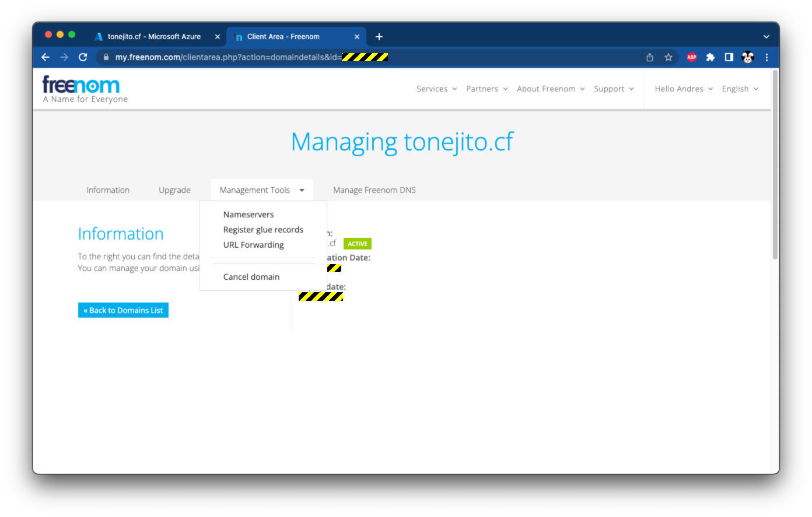The height and width of the screenshot is (517, 812).
Task: Expand the Hello Andres account menu
Action: [683, 89]
